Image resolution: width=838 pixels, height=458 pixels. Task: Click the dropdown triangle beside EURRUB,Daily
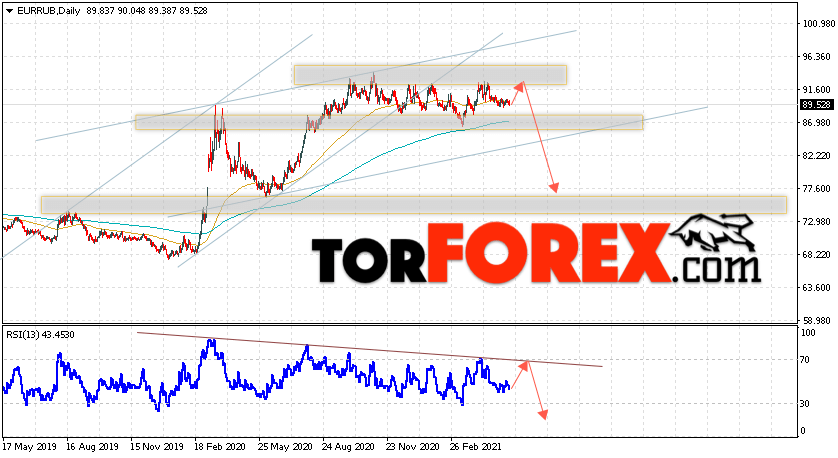9,11
